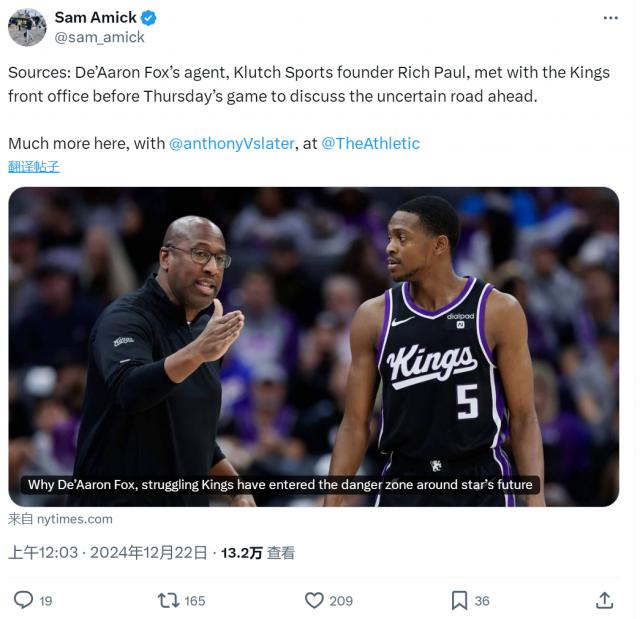The height and width of the screenshot is (619, 640).
Task: Like the post with heart icon
Action: click(314, 600)
